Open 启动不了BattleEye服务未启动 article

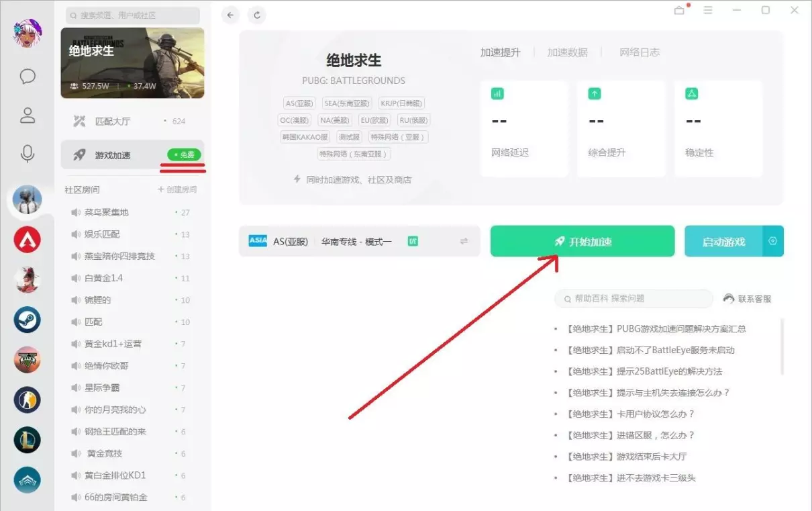click(650, 350)
